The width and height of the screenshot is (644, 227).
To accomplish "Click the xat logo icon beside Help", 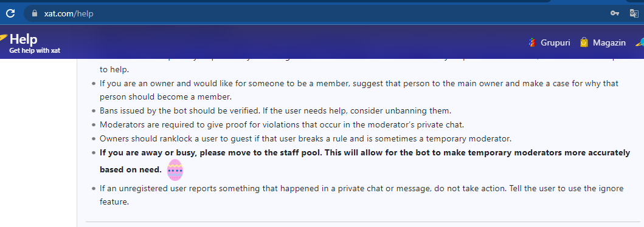I will coord(3,38).
